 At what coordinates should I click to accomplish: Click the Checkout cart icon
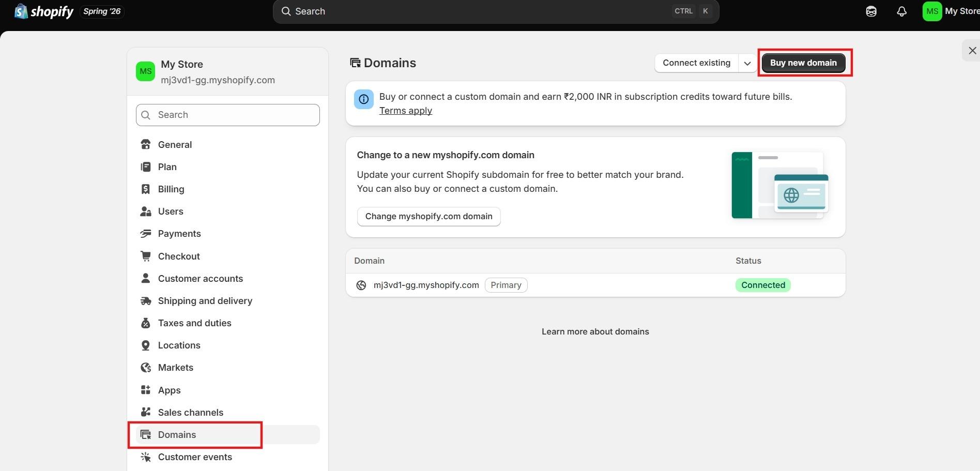click(x=146, y=256)
